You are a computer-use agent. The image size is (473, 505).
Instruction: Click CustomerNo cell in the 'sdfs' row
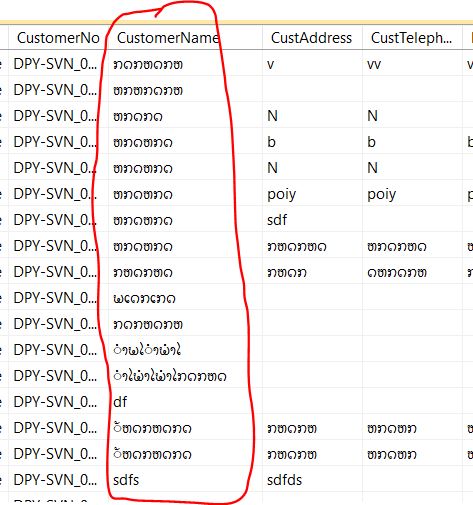point(58,480)
